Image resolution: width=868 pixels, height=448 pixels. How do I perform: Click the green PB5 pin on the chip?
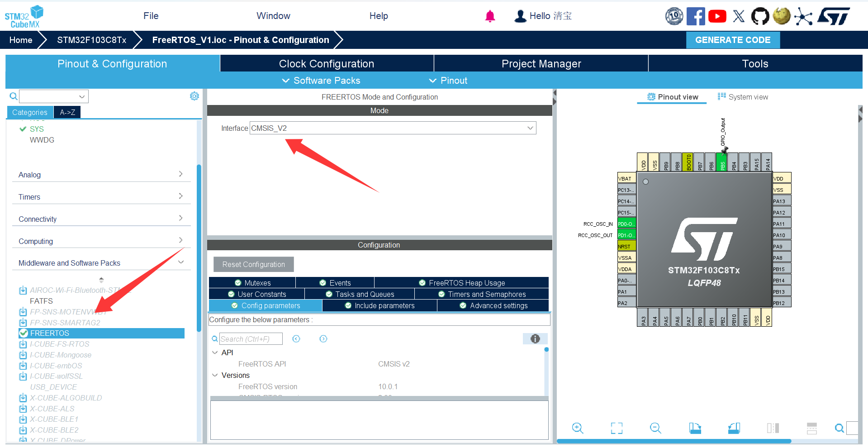click(x=721, y=162)
